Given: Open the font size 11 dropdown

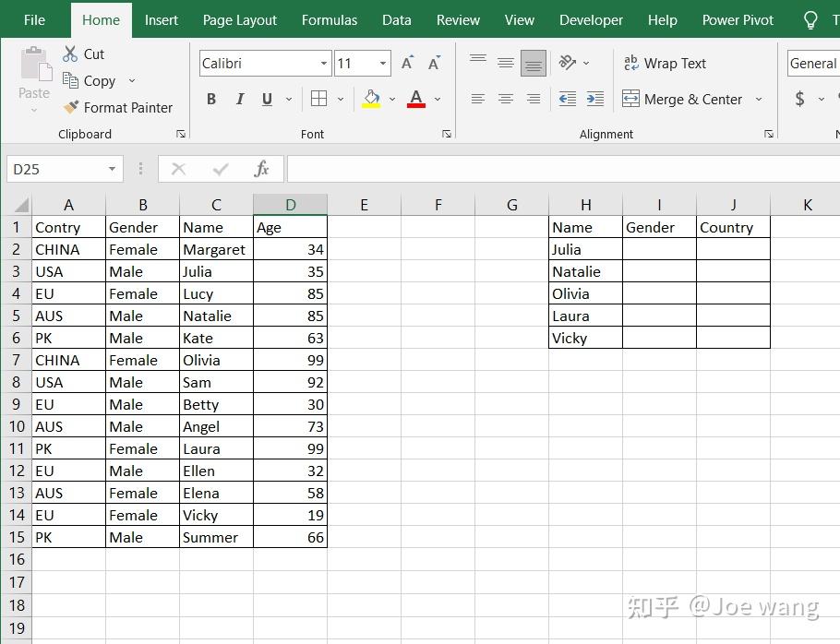Looking at the screenshot, I should point(382,63).
